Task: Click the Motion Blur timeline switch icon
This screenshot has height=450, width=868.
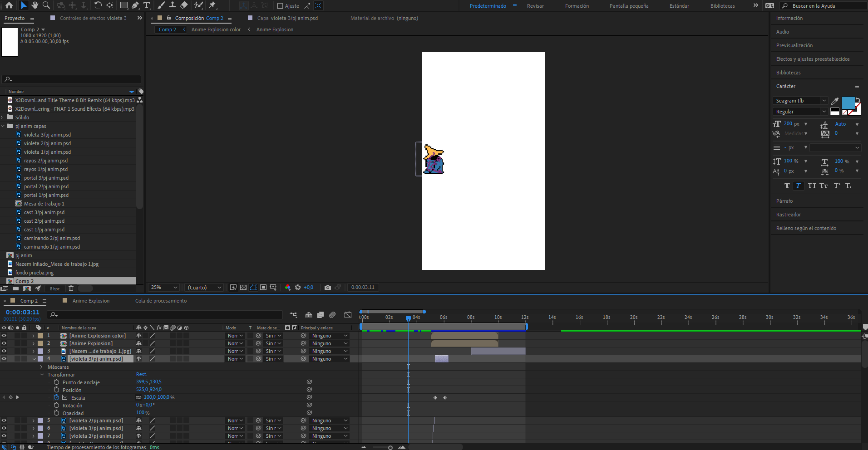Action: pyautogui.click(x=332, y=315)
